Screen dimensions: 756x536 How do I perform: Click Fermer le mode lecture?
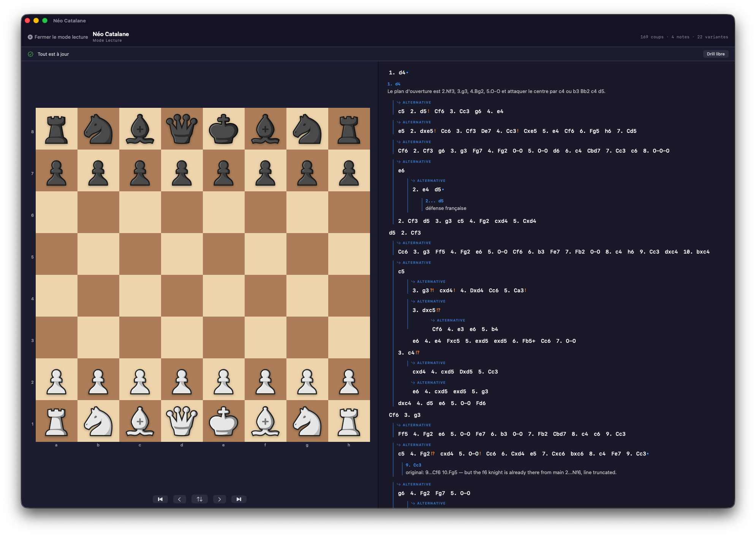tap(58, 37)
